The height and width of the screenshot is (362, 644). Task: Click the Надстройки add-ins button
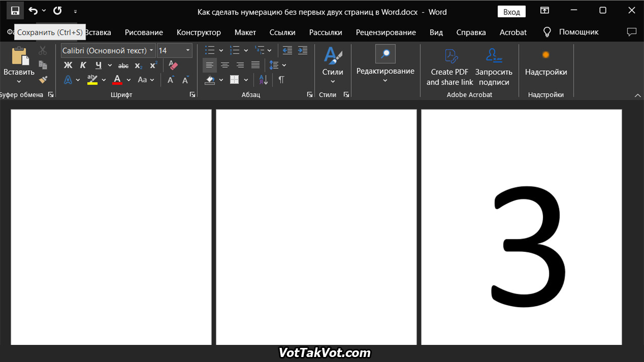tap(546, 64)
